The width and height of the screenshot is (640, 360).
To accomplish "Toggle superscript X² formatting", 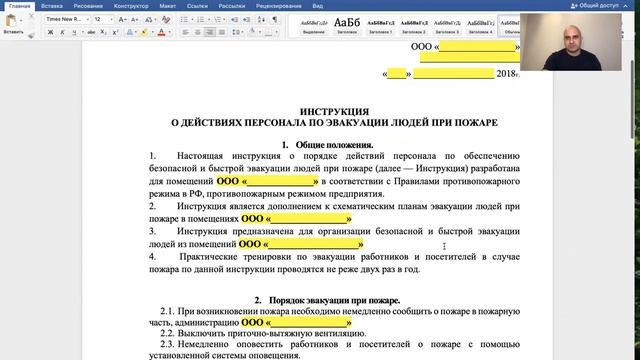I will point(116,32).
